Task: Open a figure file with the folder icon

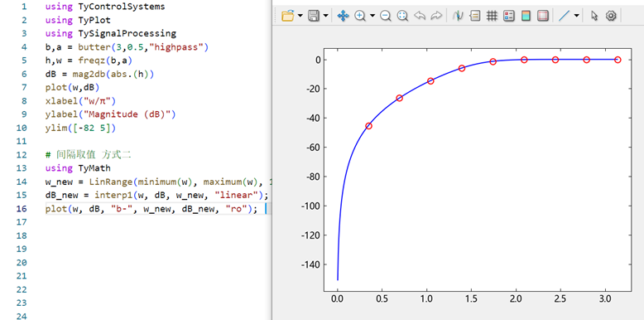Action: pyautogui.click(x=288, y=16)
